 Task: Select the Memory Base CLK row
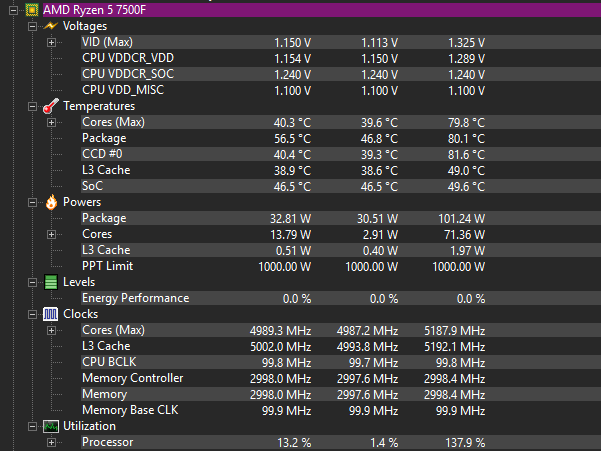tap(341, 410)
